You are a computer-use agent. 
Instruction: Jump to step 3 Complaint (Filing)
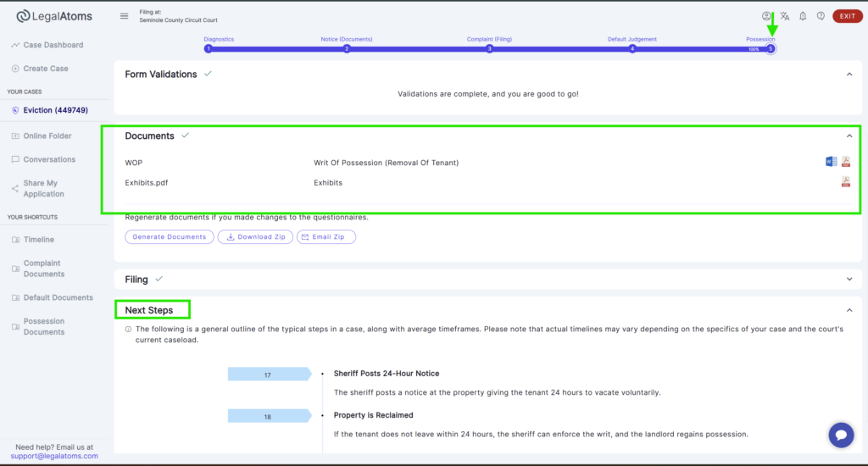(489, 49)
